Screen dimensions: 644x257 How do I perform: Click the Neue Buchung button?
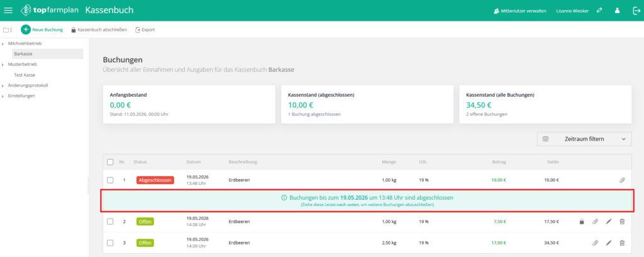point(42,30)
